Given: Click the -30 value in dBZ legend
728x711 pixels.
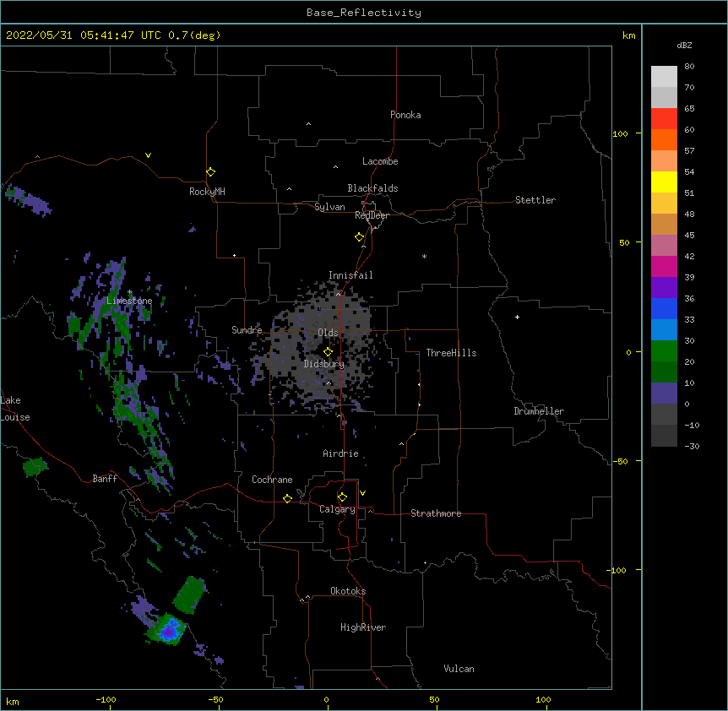Looking at the screenshot, I should [692, 446].
